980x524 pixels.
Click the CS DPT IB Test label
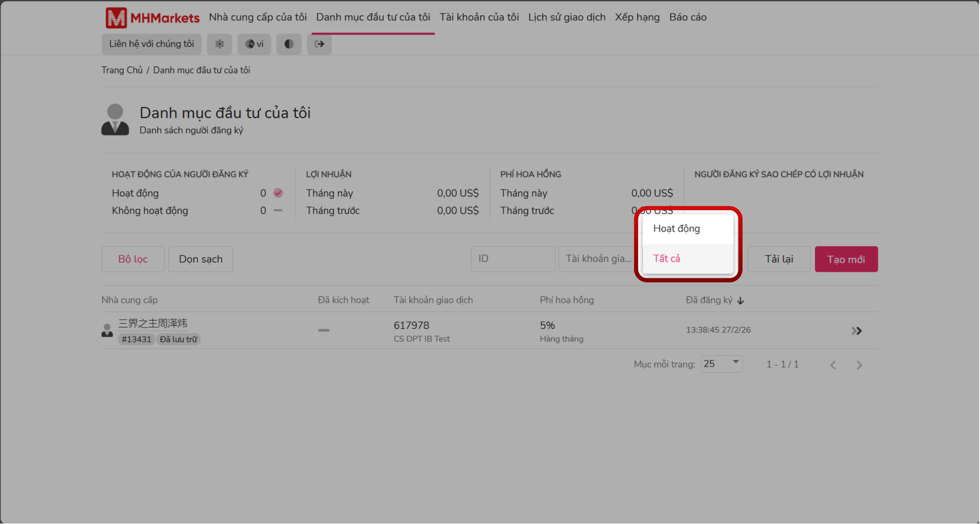point(422,339)
